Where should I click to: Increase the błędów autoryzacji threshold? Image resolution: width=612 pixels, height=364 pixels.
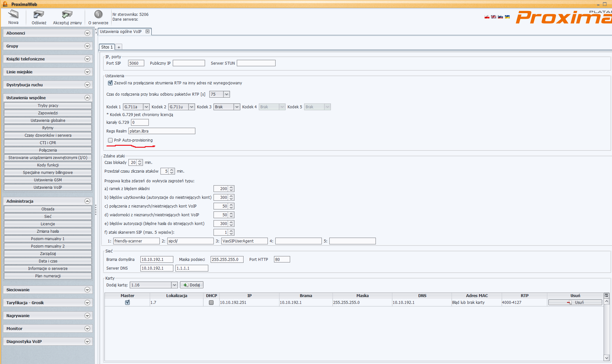(231, 222)
